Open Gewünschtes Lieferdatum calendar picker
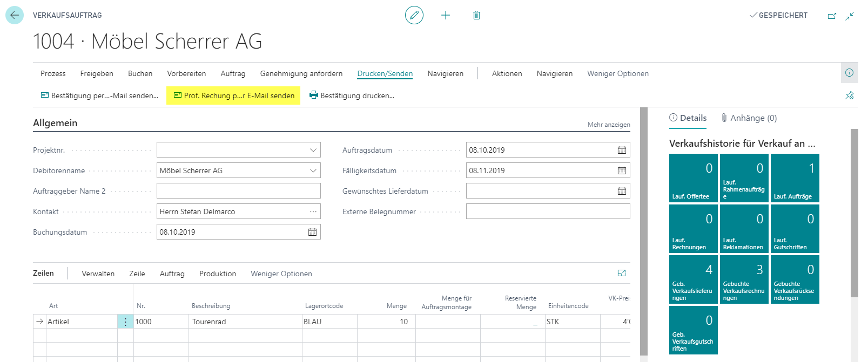The width and height of the screenshot is (868, 362). coord(622,191)
